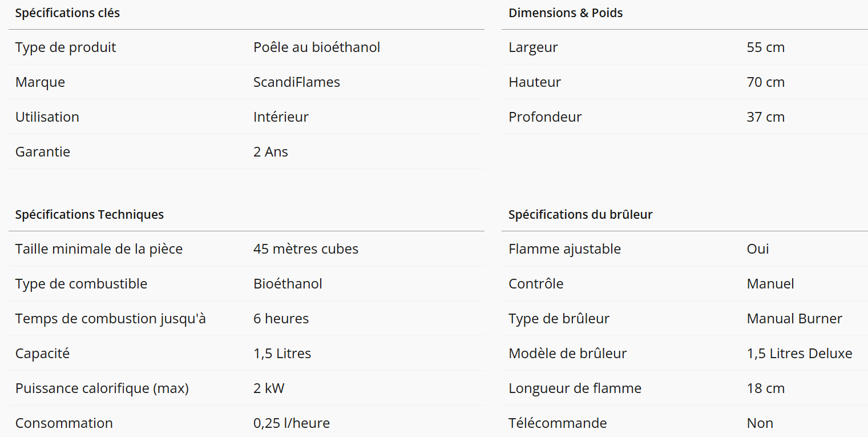Select the Type de combustible label
Image resolution: width=868 pixels, height=437 pixels.
81,284
